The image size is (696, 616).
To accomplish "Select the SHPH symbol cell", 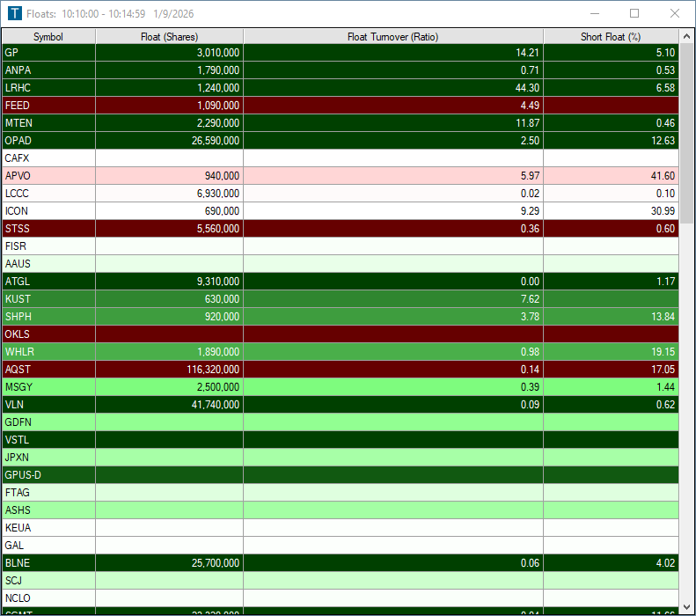I will pyautogui.click(x=48, y=317).
